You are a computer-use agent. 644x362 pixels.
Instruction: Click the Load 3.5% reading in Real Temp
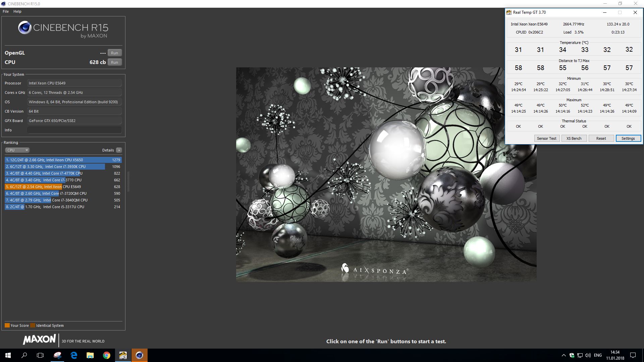pyautogui.click(x=573, y=32)
